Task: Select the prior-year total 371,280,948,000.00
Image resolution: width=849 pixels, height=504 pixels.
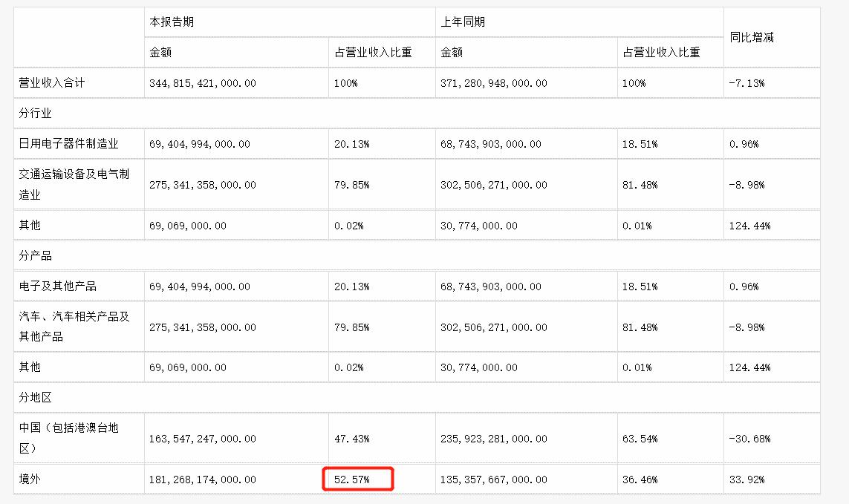Action: (494, 83)
